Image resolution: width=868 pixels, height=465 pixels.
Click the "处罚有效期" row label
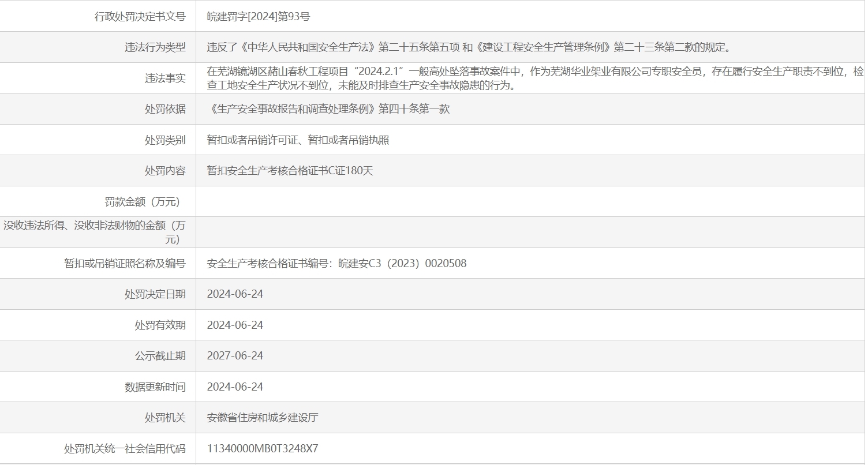tap(160, 325)
